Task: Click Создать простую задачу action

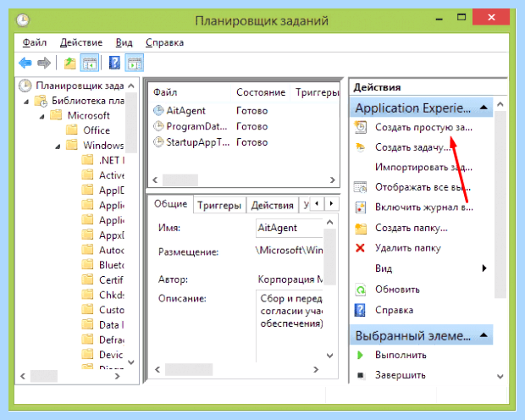Action: click(x=423, y=127)
